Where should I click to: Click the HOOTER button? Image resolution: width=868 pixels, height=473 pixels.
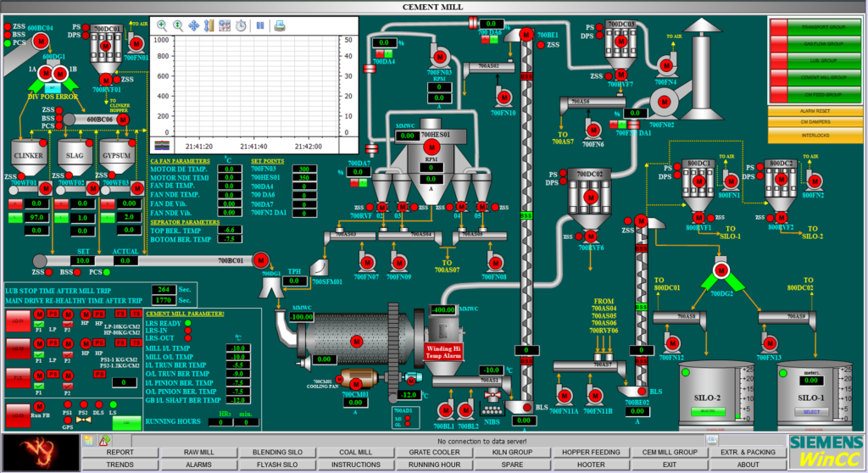(591, 465)
